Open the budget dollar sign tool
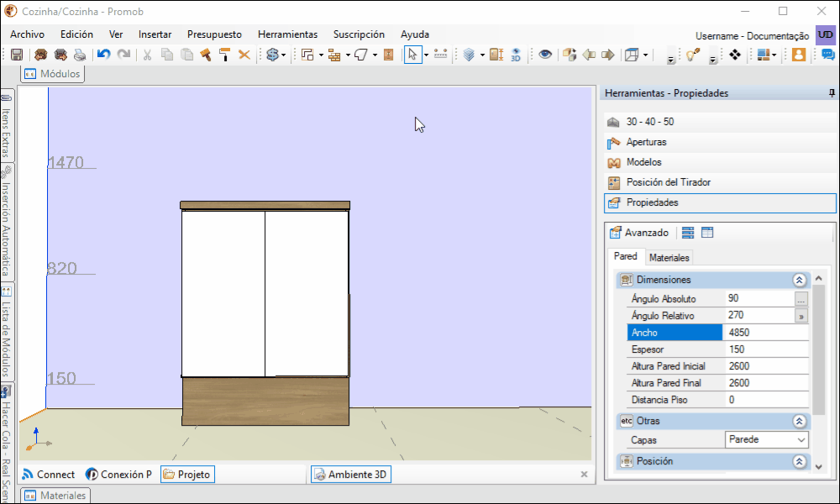Viewport: 840px width, 504px height. tap(273, 55)
